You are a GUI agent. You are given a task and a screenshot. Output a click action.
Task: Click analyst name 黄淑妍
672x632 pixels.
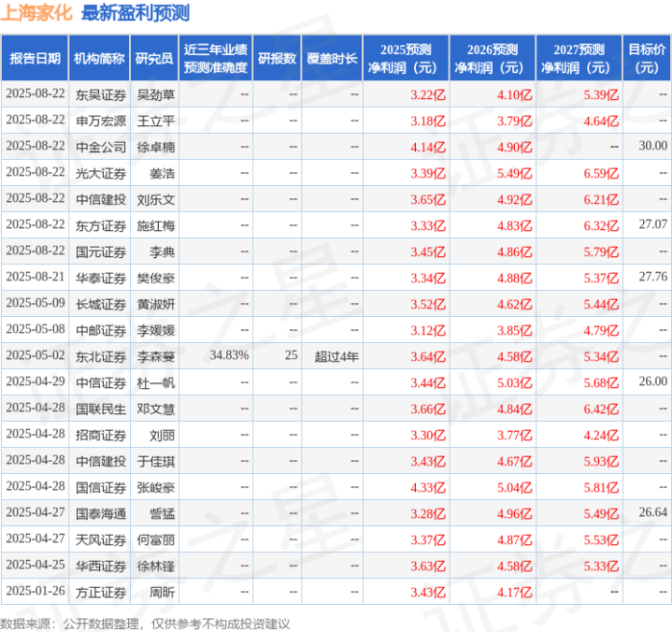click(155, 304)
